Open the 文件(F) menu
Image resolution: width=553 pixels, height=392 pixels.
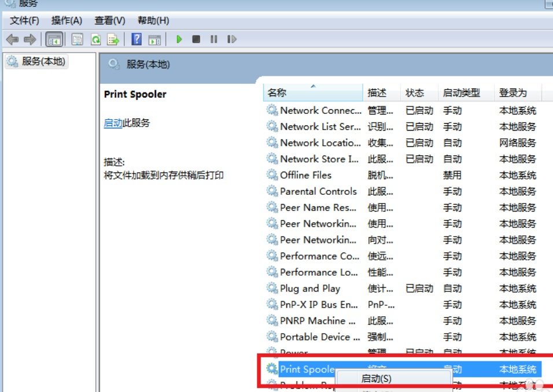(x=24, y=21)
